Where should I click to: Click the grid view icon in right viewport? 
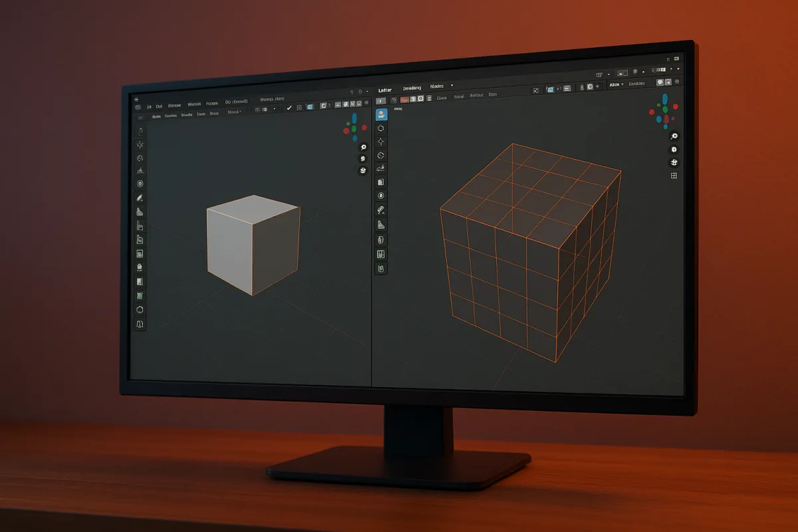click(674, 176)
